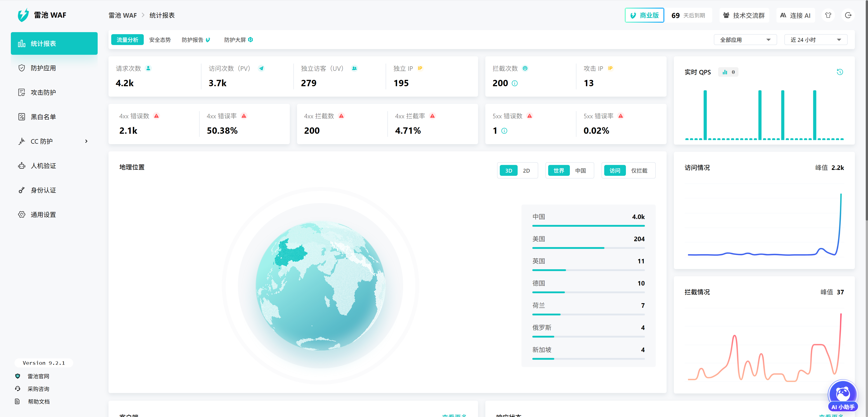Click the 中国 4.0k progress bar
Screen dimensions: 868x417
click(588, 226)
